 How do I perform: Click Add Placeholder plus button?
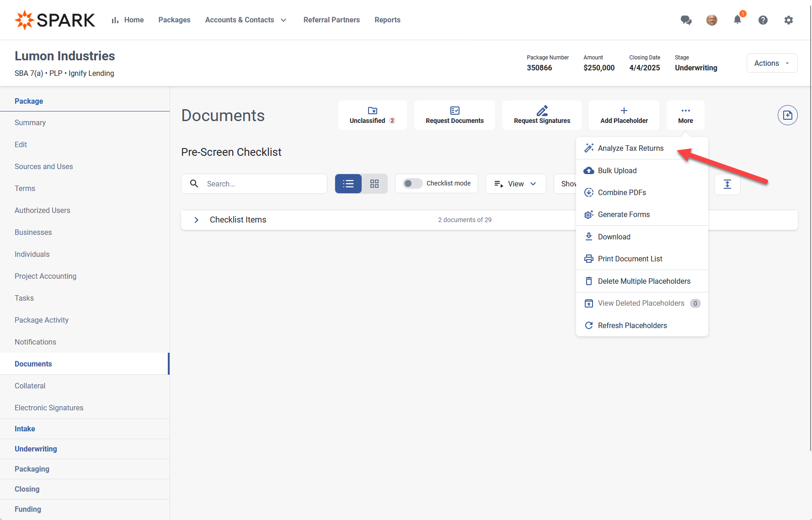(624, 115)
